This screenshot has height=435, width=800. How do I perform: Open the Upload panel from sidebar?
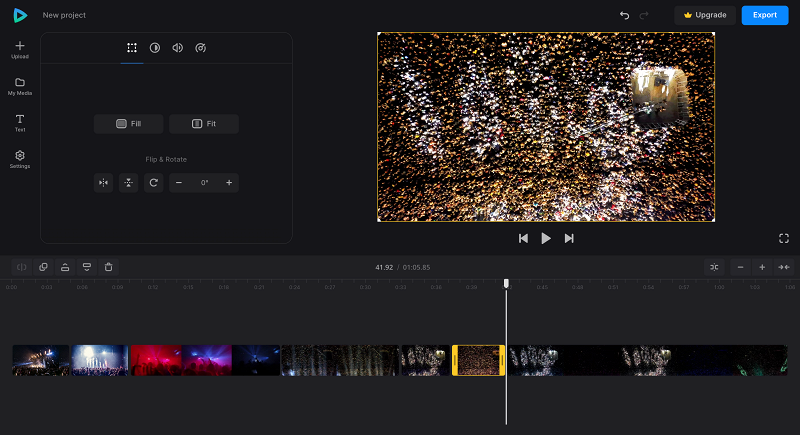(20, 50)
